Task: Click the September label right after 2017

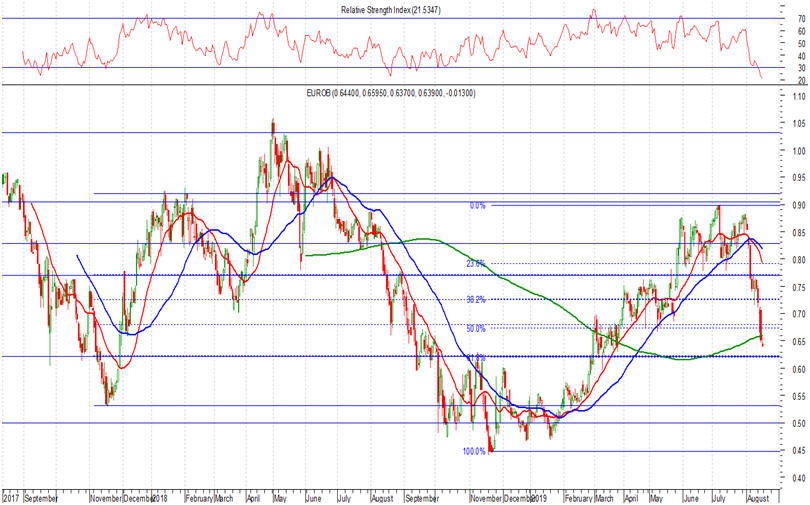Action: coord(41,499)
